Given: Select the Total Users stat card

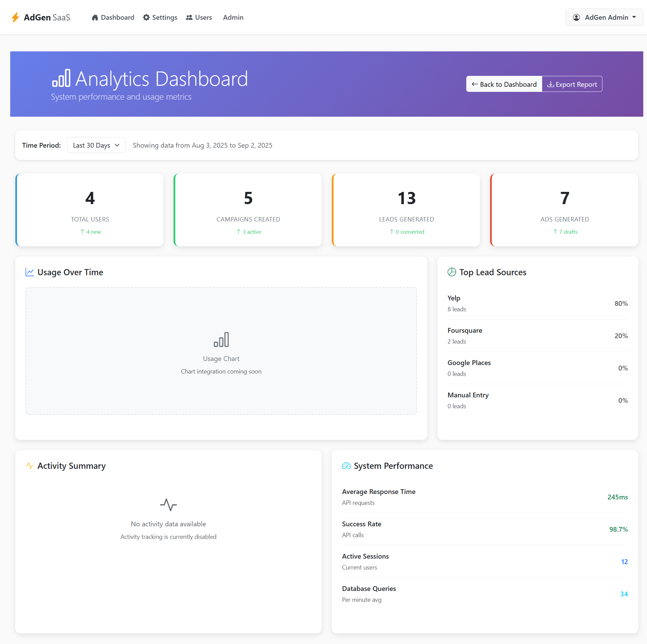Looking at the screenshot, I should click(90, 210).
